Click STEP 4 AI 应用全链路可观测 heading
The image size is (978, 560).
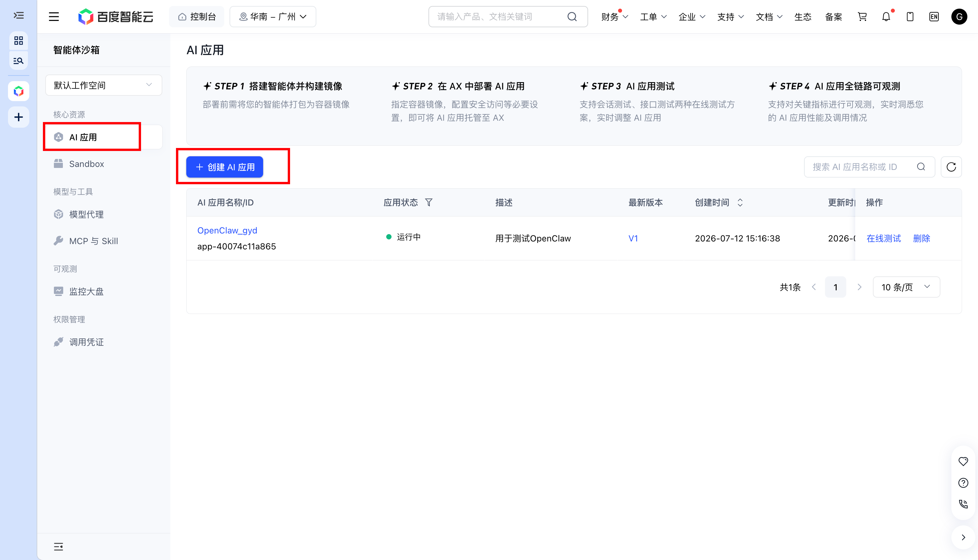point(834,86)
